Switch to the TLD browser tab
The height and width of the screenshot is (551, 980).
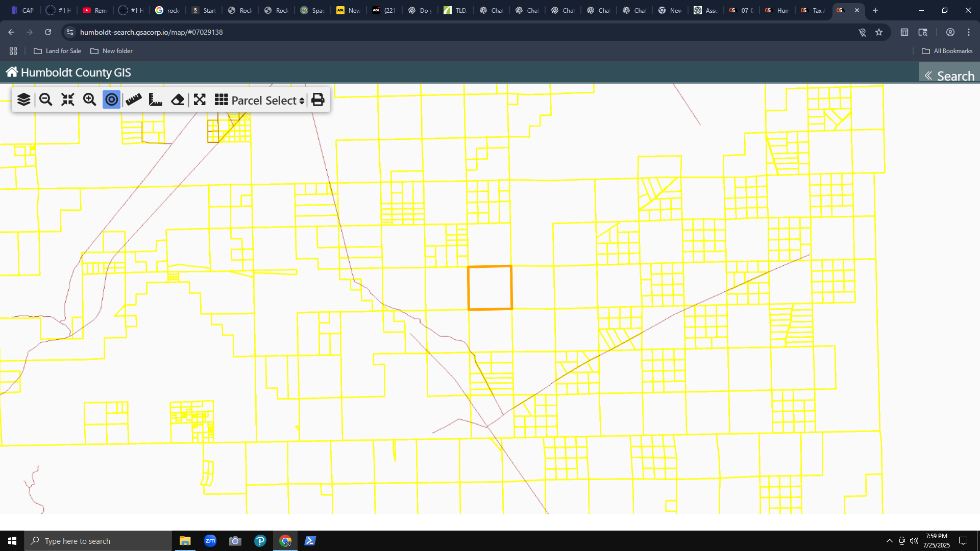[456, 10]
